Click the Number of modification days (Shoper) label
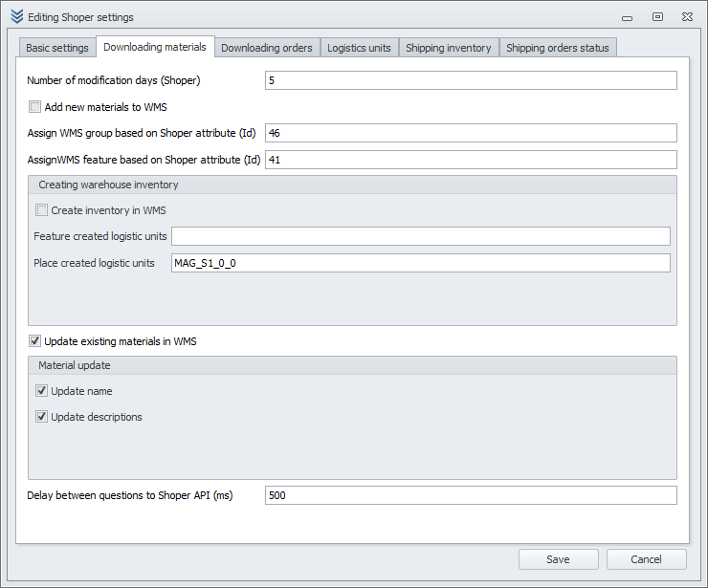The image size is (708, 588). click(x=114, y=80)
